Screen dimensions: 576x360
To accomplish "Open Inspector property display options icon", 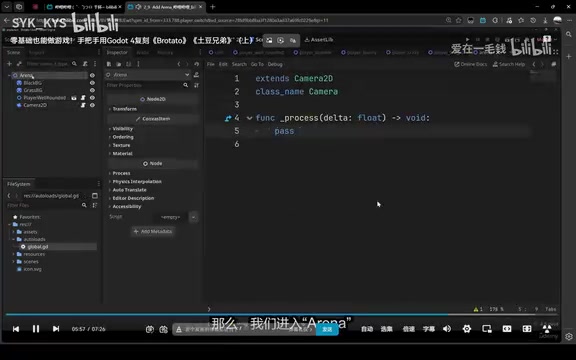I will click(197, 85).
